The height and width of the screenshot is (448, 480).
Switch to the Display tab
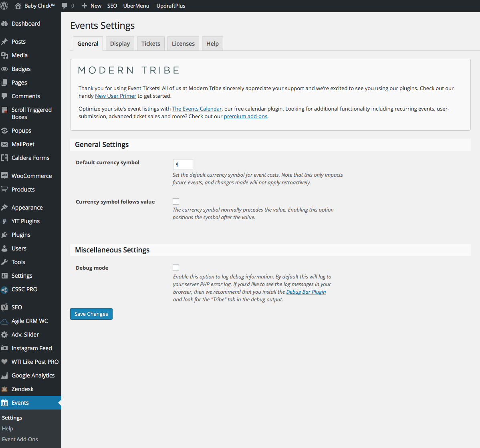120,44
